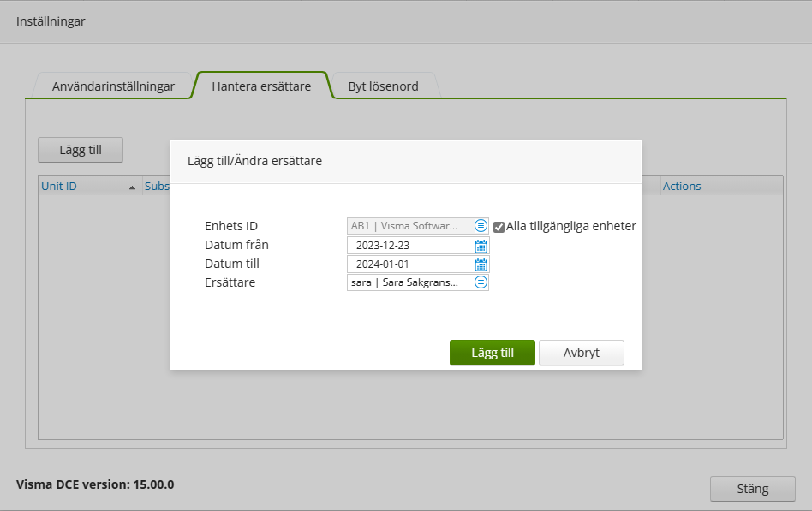Screen dimensions: 812x511
Task: Click the Inställningar window title
Action: click(51, 21)
